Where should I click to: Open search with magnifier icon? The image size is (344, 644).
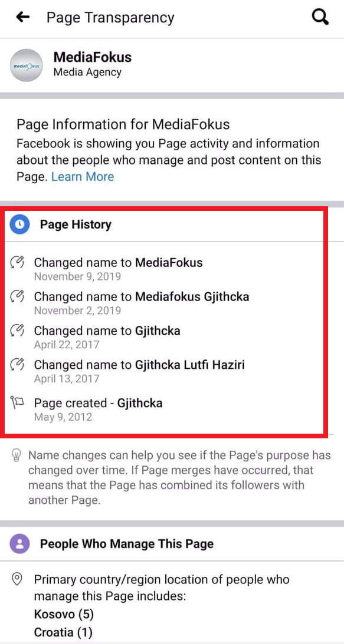tap(320, 17)
